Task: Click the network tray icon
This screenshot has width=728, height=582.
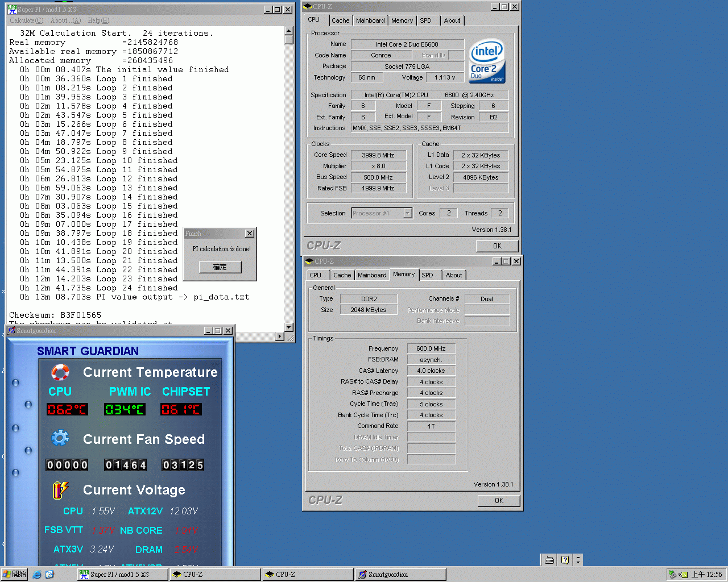Action: 672,575
